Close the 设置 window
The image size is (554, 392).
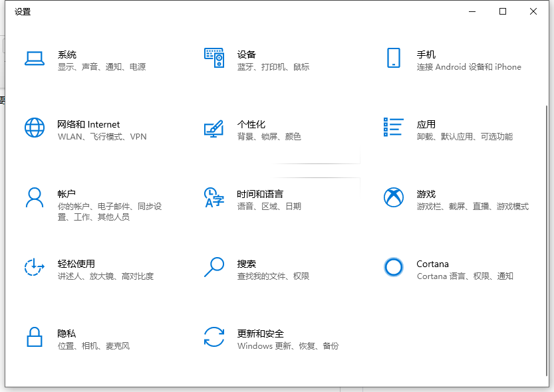pos(533,11)
